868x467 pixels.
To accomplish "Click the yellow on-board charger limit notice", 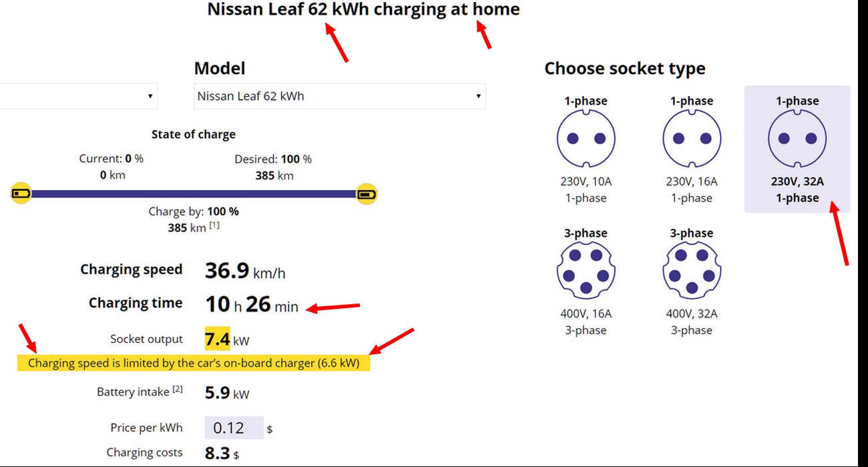I will [x=194, y=363].
